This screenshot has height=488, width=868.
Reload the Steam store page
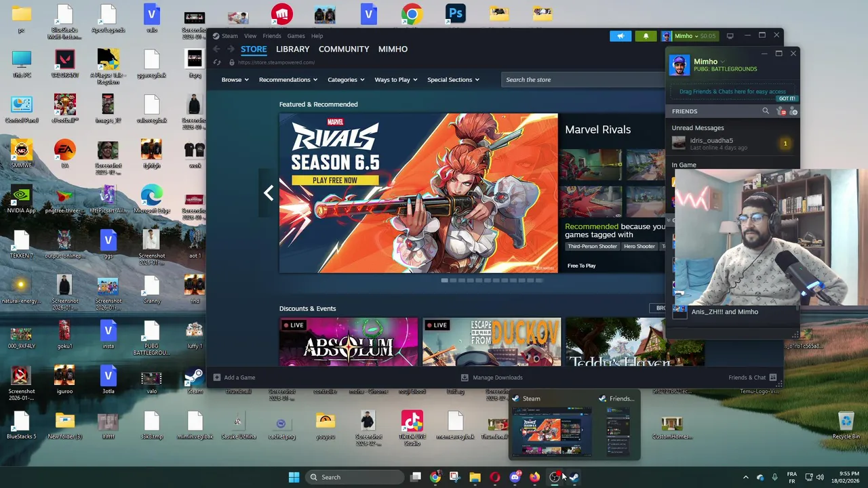(217, 62)
